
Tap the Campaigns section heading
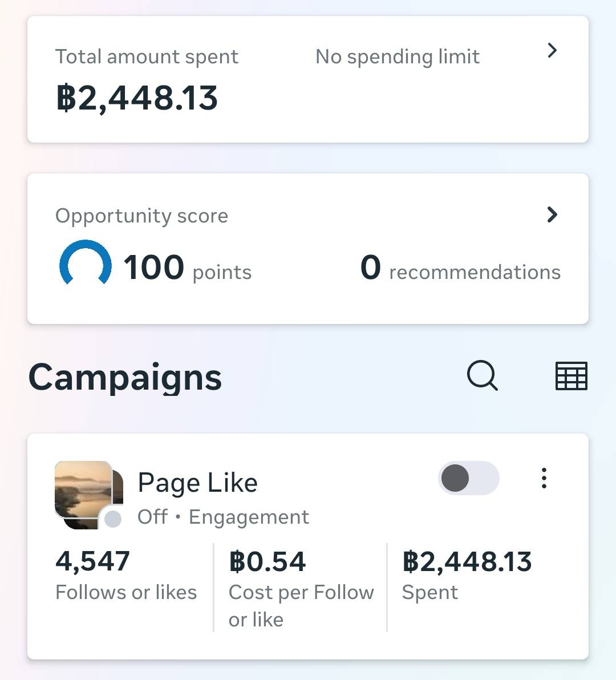click(x=125, y=378)
